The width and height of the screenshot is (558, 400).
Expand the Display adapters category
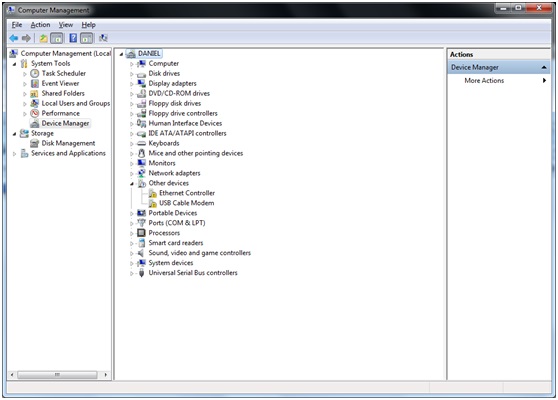coord(132,84)
